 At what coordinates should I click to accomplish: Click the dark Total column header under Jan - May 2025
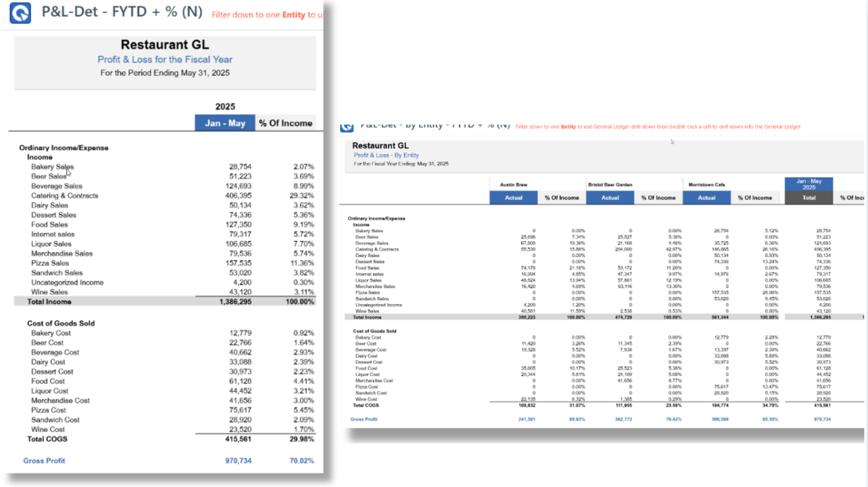tap(809, 197)
